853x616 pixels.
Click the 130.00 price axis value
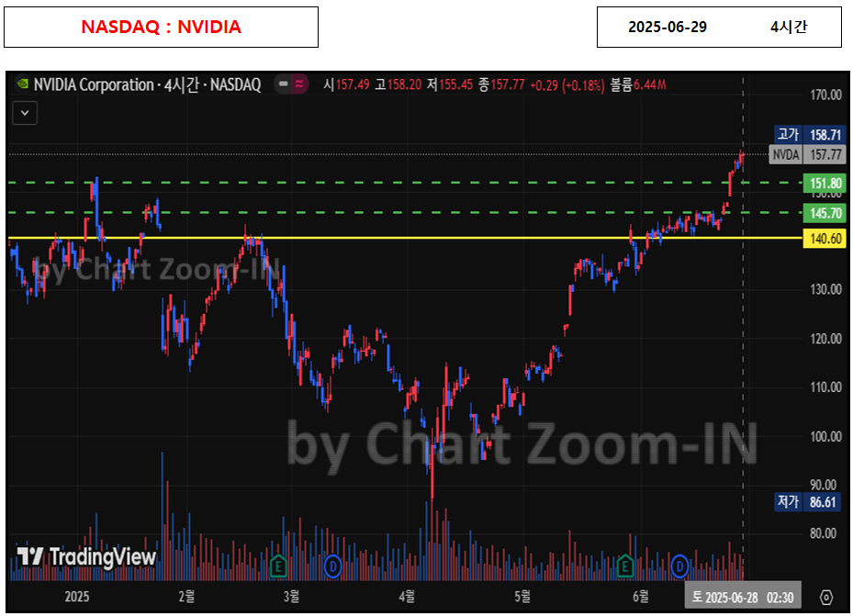pos(825,289)
